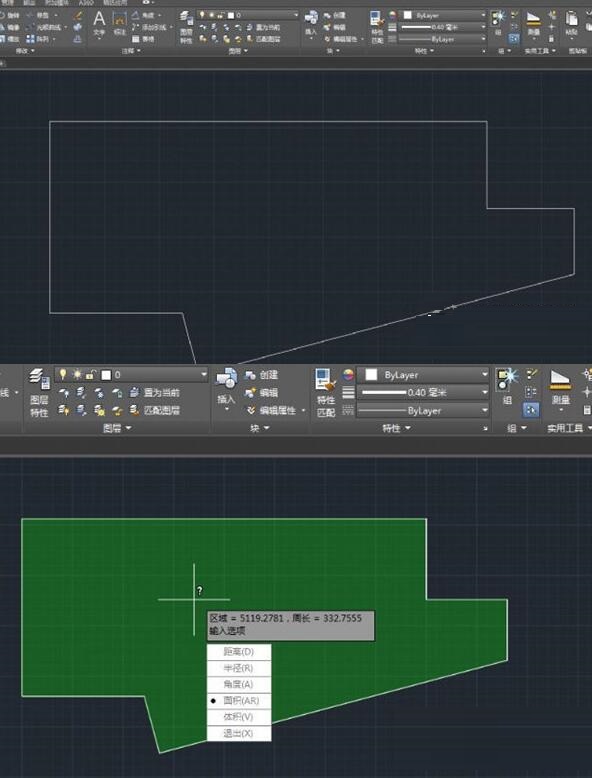The image size is (592, 778).
Task: Click white swatch in lower ByLayer color box
Action: pos(371,375)
